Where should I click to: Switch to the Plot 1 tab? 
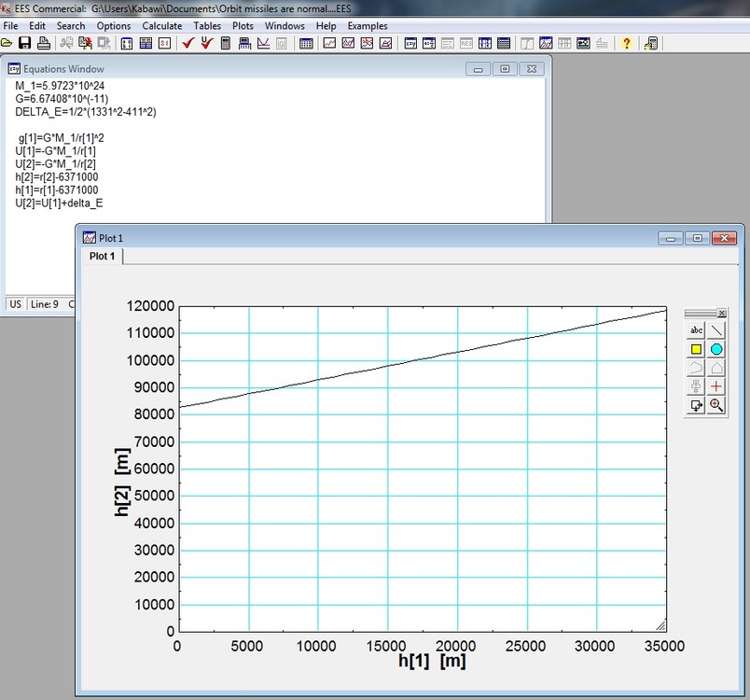click(x=101, y=256)
